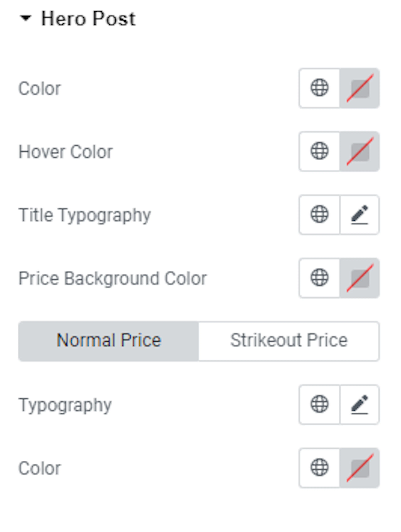The image size is (401, 532).
Task: Edit Title Typography with pencil icon
Action: 360,215
